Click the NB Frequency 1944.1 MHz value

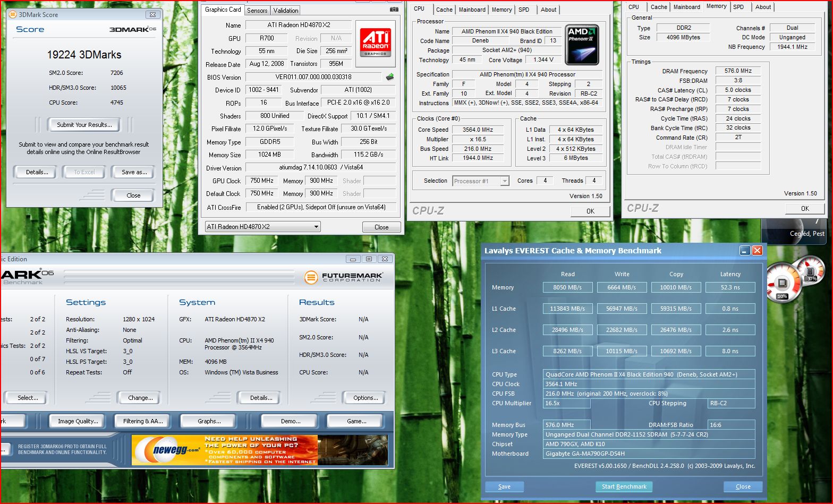[x=792, y=47]
